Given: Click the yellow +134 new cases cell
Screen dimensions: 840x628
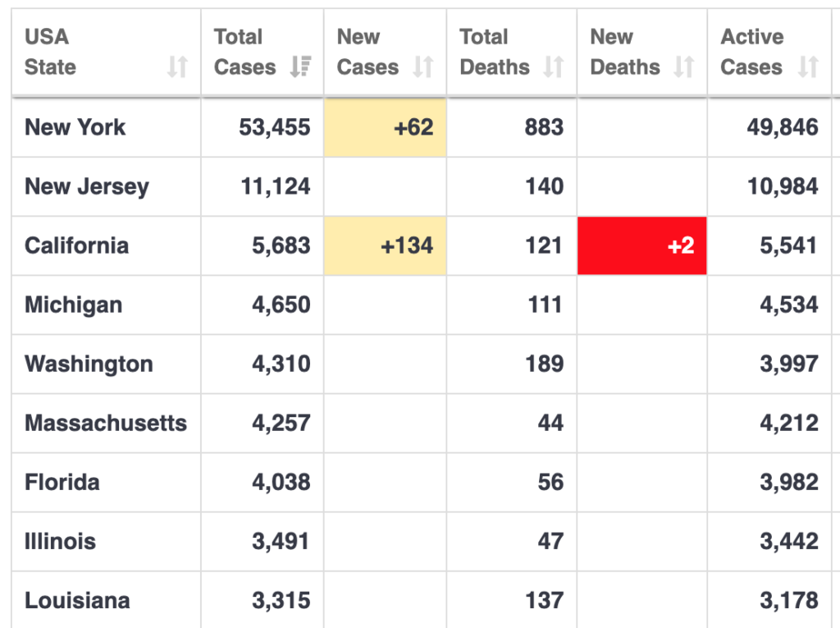Looking at the screenshot, I should pyautogui.click(x=386, y=245).
